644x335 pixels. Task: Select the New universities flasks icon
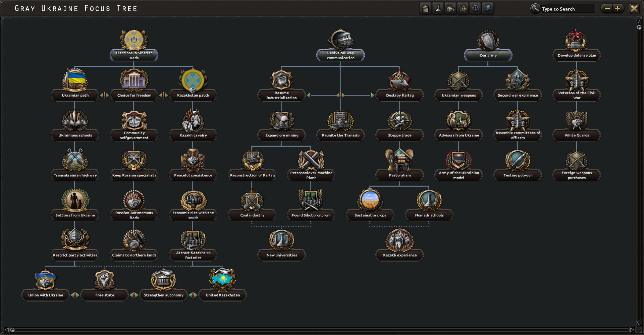(x=281, y=240)
